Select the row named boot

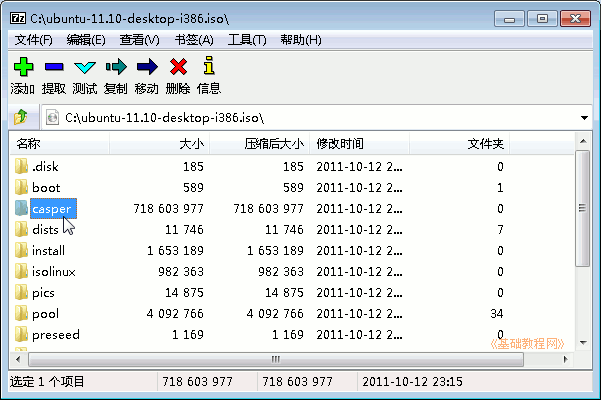(293, 187)
